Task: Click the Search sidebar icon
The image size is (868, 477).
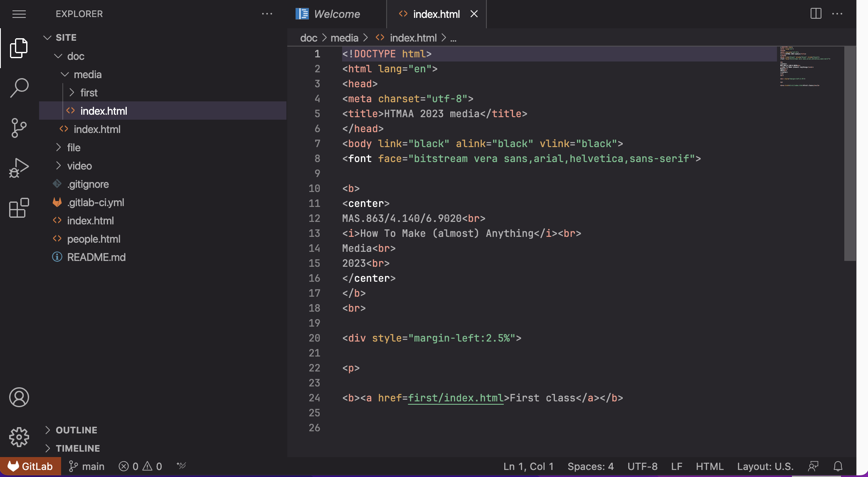Action: point(19,87)
